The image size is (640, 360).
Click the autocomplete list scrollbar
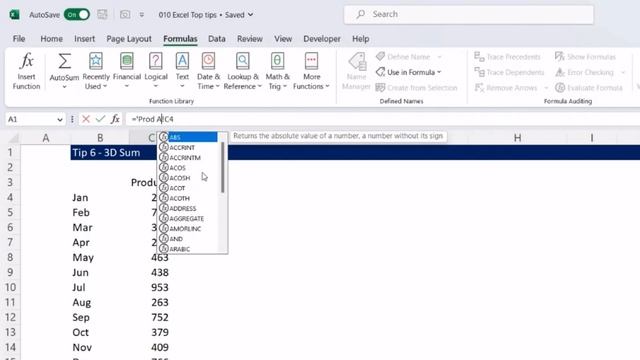point(222,167)
